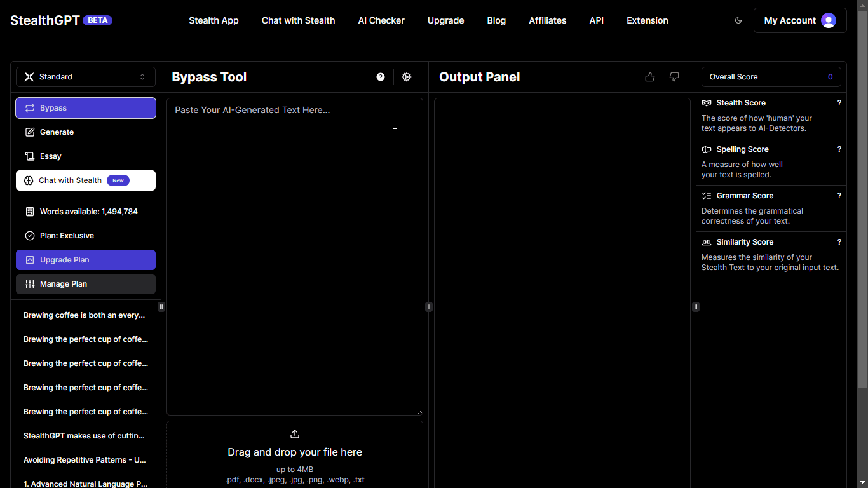Select the Bypass mode
The image size is (868, 488).
(x=86, y=108)
